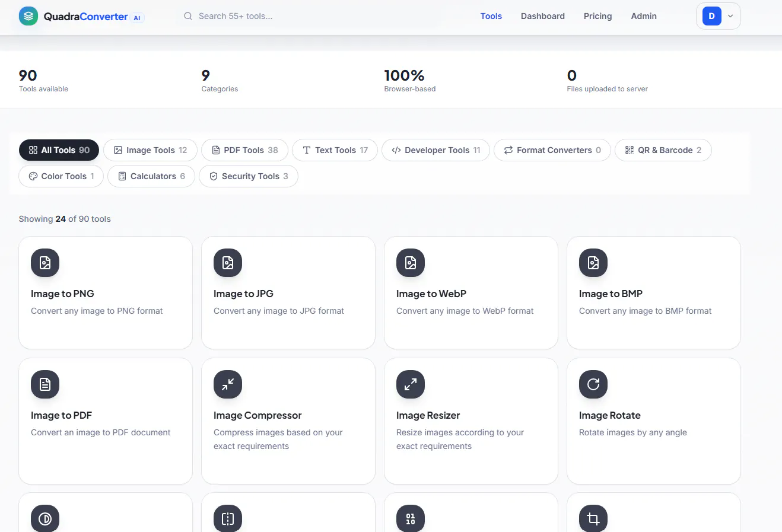
Task: Click 'Convert any image to PNG format' description
Action: (x=97, y=311)
